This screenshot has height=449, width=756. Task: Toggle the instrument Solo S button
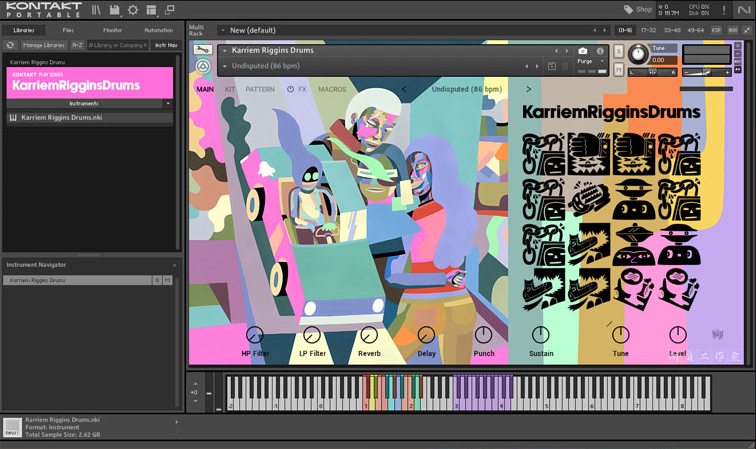[x=619, y=52]
